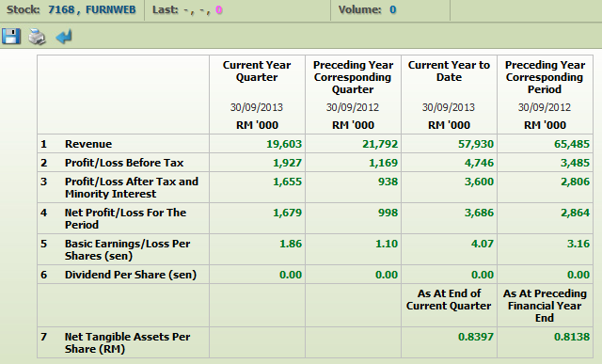Click the Revenue value 21,792

pos(380,144)
